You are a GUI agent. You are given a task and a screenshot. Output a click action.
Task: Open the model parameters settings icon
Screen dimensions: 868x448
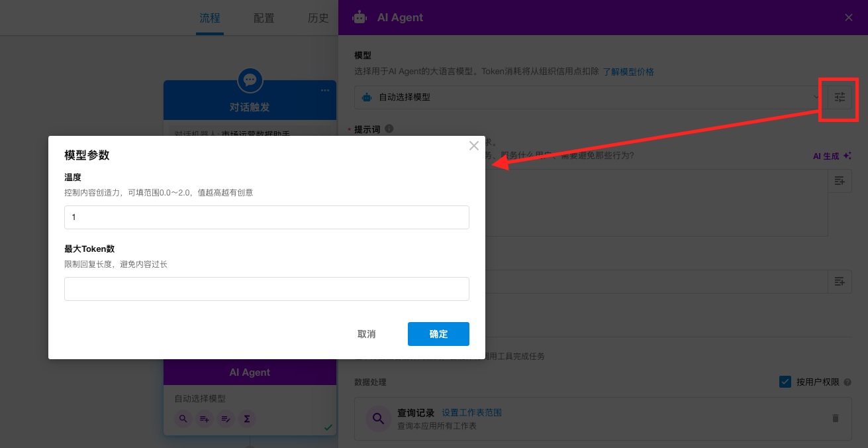[840, 97]
